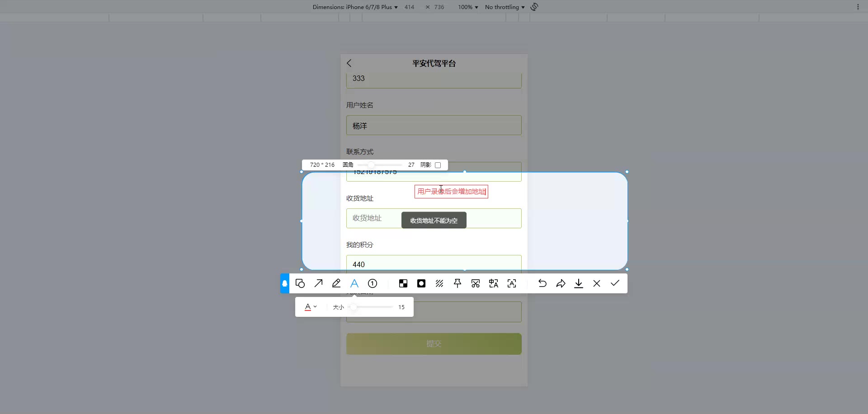Image resolution: width=868 pixels, height=414 pixels.
Task: Confirm the screenshot with checkmark
Action: point(615,283)
